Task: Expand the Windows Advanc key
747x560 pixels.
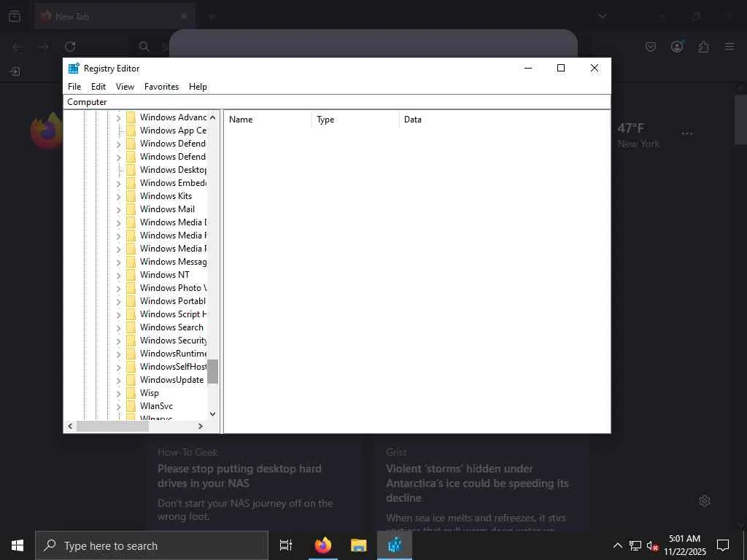Action: [x=119, y=117]
